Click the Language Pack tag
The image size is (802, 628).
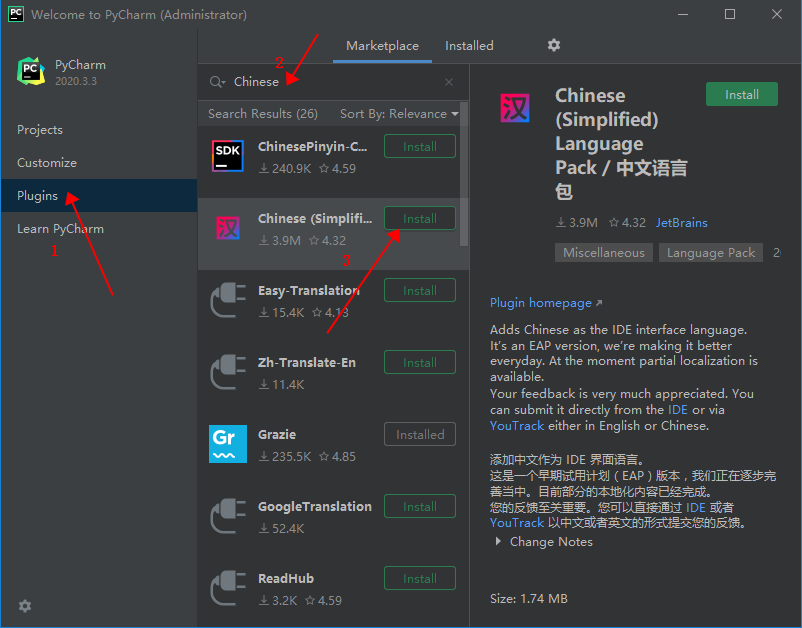tap(710, 253)
